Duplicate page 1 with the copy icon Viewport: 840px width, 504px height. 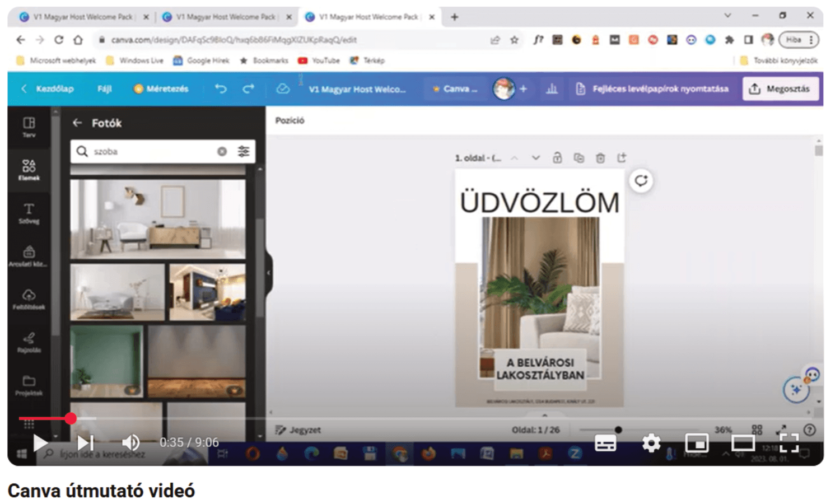(x=579, y=158)
